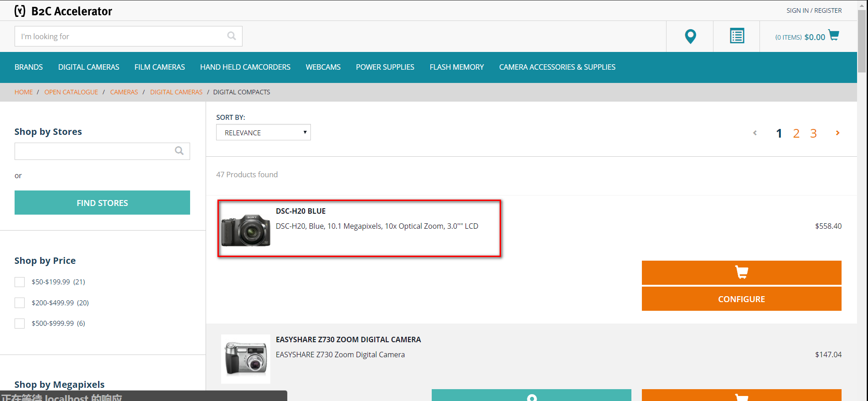Click the $0.00 cart total
Screen dimensions: 868x401
click(815, 37)
